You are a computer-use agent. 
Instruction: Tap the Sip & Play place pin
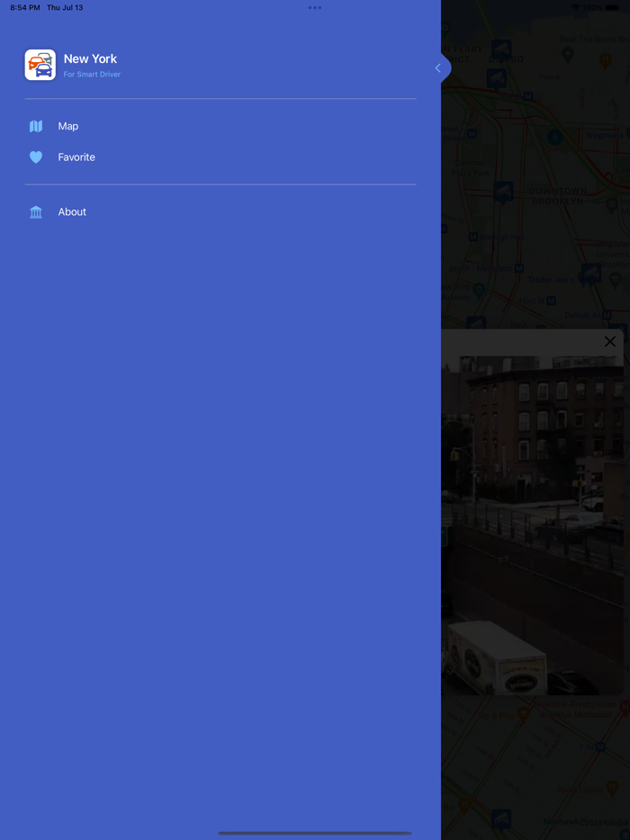(x=524, y=713)
